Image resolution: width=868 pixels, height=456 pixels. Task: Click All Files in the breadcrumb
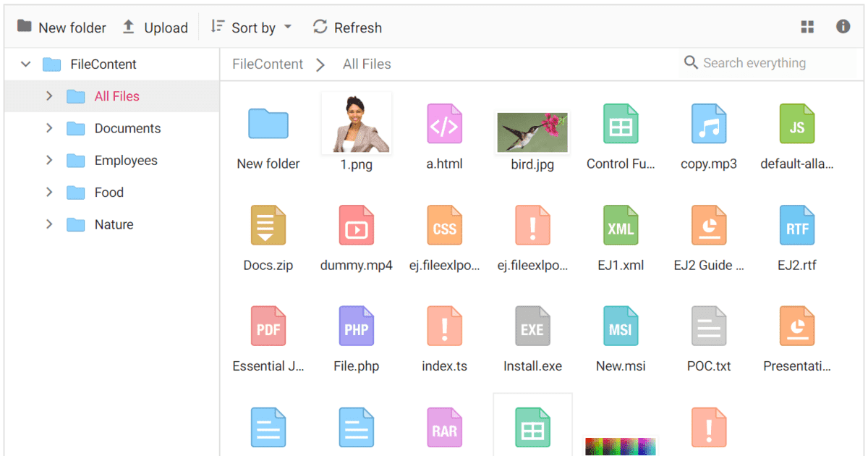(367, 64)
